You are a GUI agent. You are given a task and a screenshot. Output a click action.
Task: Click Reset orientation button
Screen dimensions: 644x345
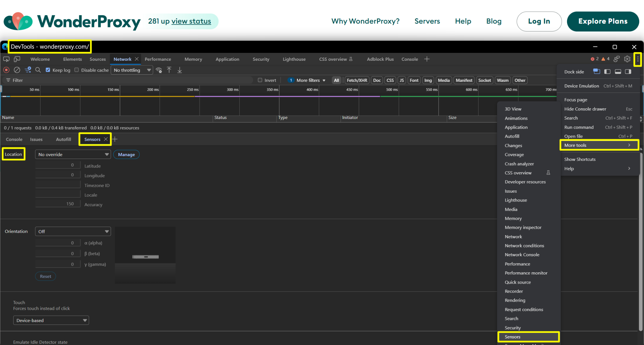pos(46,276)
